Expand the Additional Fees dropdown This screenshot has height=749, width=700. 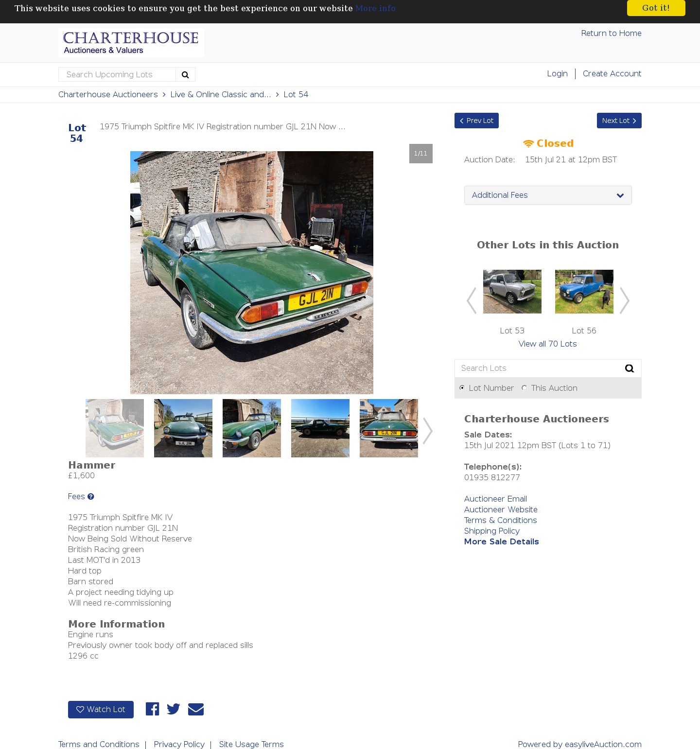pos(548,195)
